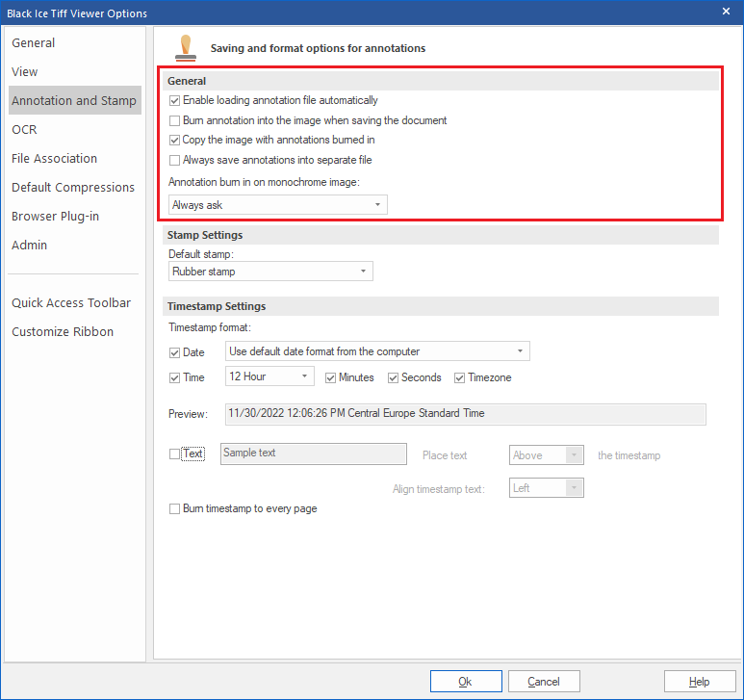The width and height of the screenshot is (744, 700).
Task: Enable Burn timestamp to every page
Action: click(x=174, y=508)
